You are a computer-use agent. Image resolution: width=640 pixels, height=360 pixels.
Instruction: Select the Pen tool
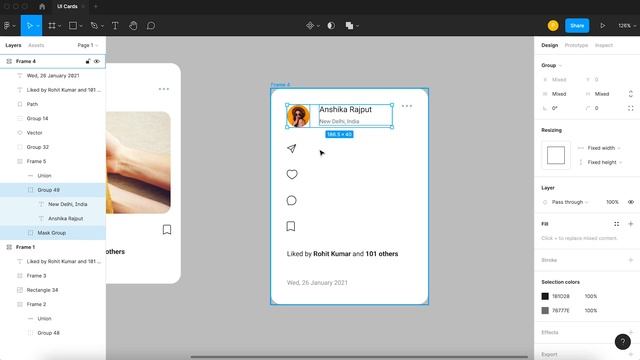click(94, 25)
